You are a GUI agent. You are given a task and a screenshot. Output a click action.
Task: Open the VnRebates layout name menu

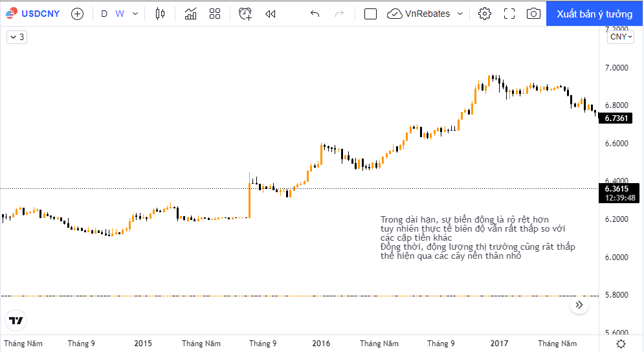pyautogui.click(x=427, y=14)
